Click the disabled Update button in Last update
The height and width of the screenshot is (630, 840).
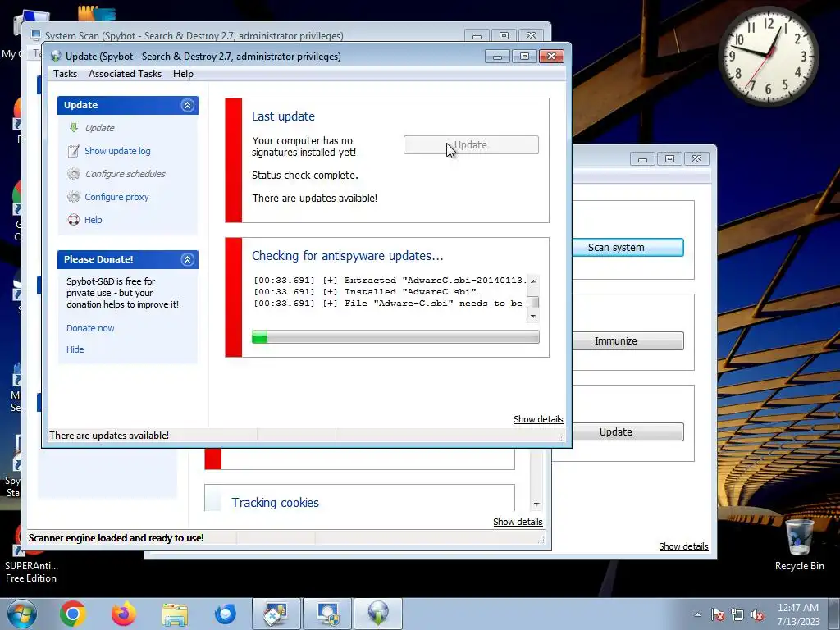[471, 144]
